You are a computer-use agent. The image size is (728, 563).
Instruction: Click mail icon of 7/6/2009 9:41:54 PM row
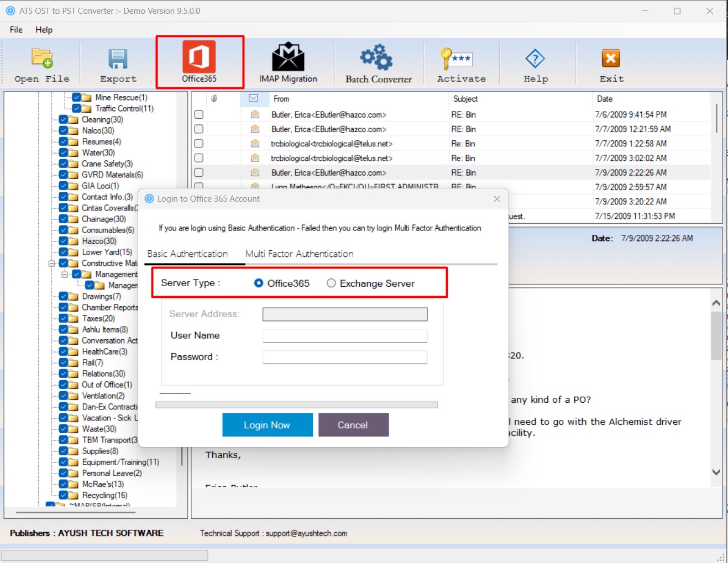coord(255,114)
